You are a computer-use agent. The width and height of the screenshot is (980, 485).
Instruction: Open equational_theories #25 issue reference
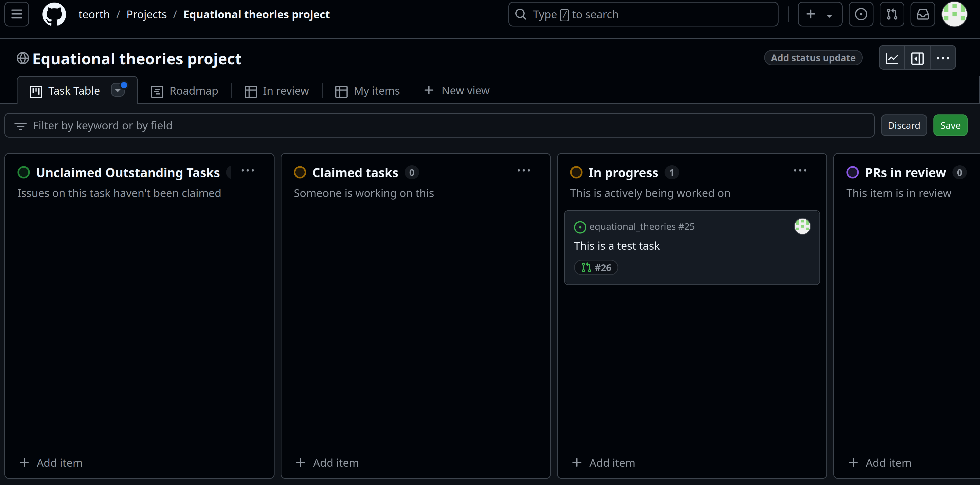(x=642, y=227)
